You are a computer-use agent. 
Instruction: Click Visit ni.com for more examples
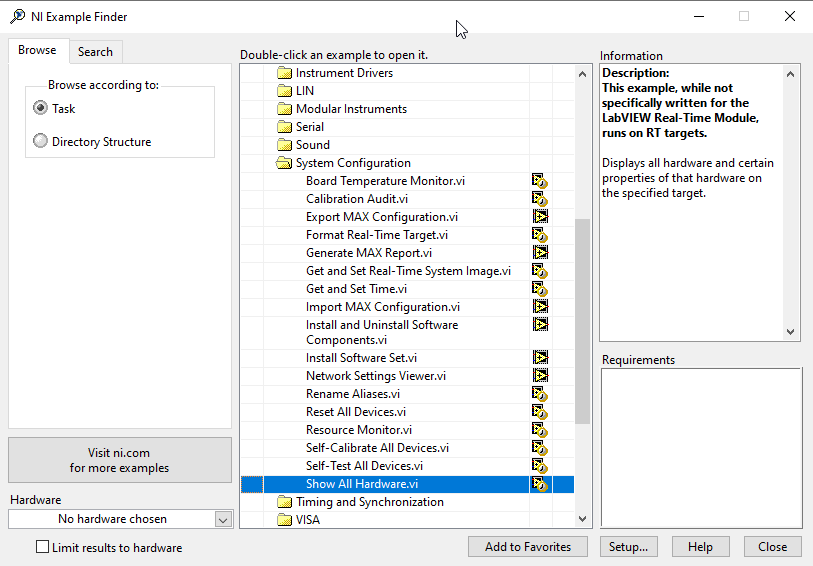coord(120,460)
